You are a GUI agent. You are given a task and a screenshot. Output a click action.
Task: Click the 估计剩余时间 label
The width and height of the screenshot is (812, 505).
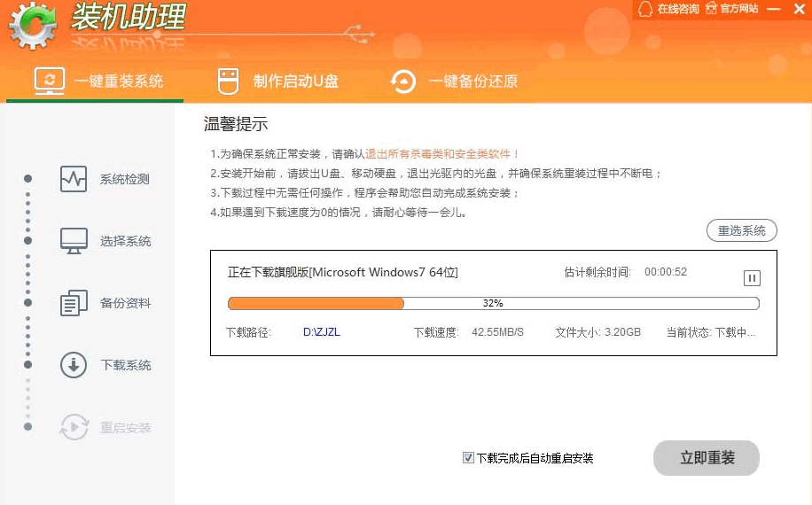[x=597, y=272]
